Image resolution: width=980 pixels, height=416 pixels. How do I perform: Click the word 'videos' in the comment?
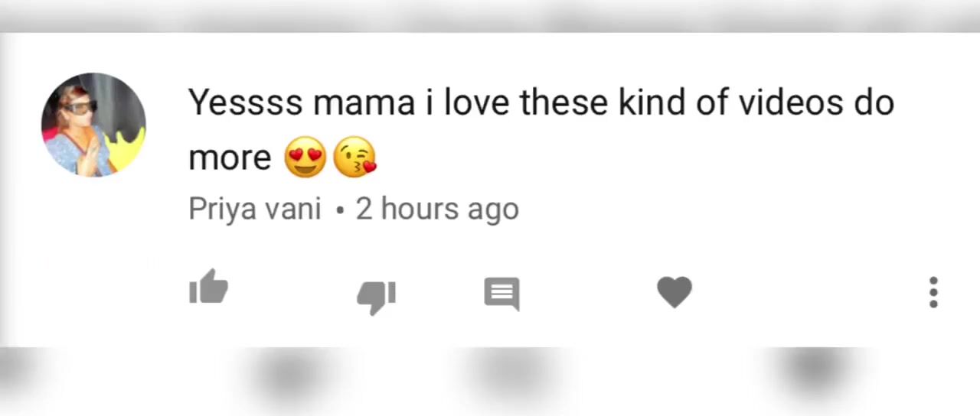pyautogui.click(x=790, y=102)
